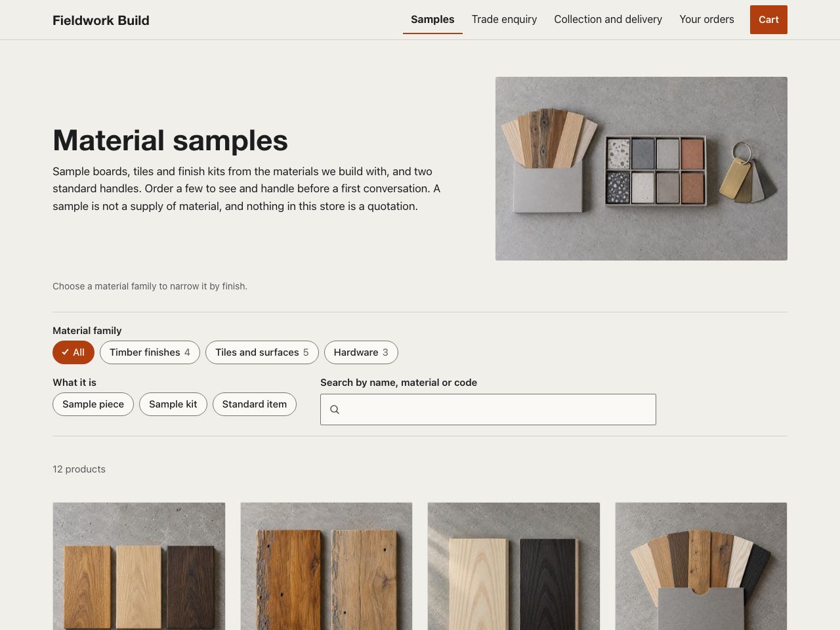This screenshot has height=630, width=840.
Task: Toggle the Standard item filter
Action: 255,404
